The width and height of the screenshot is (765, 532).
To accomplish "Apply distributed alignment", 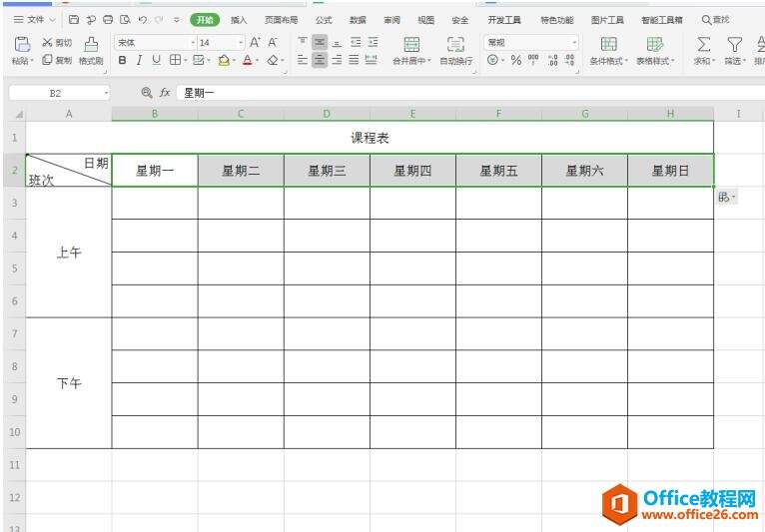I will click(372, 60).
